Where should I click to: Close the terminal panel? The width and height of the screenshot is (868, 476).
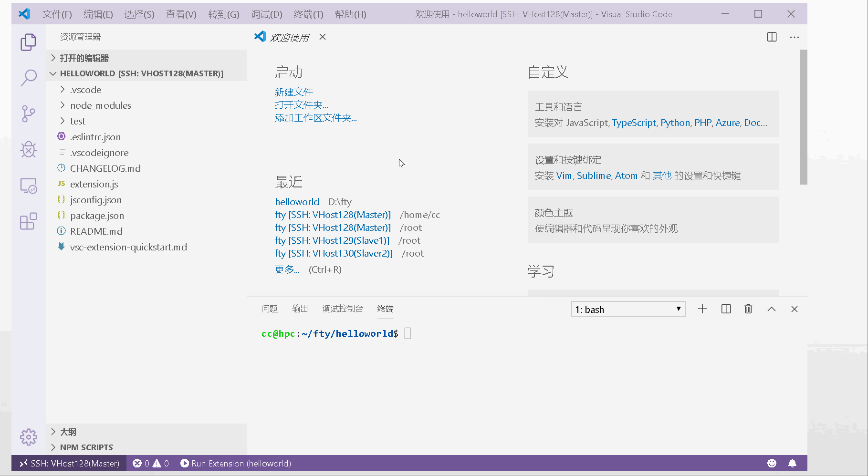click(794, 309)
